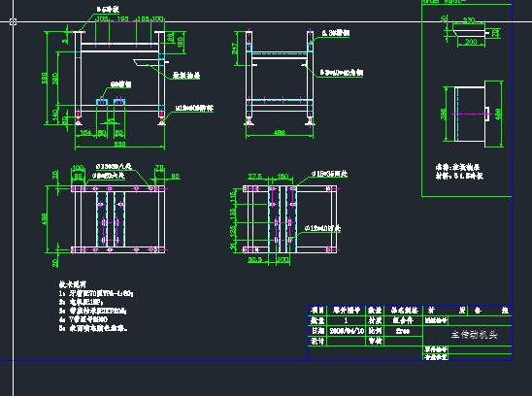Click the "125" vertical dimension
Viewport: 532px width, 396px height.
[x=233, y=232]
